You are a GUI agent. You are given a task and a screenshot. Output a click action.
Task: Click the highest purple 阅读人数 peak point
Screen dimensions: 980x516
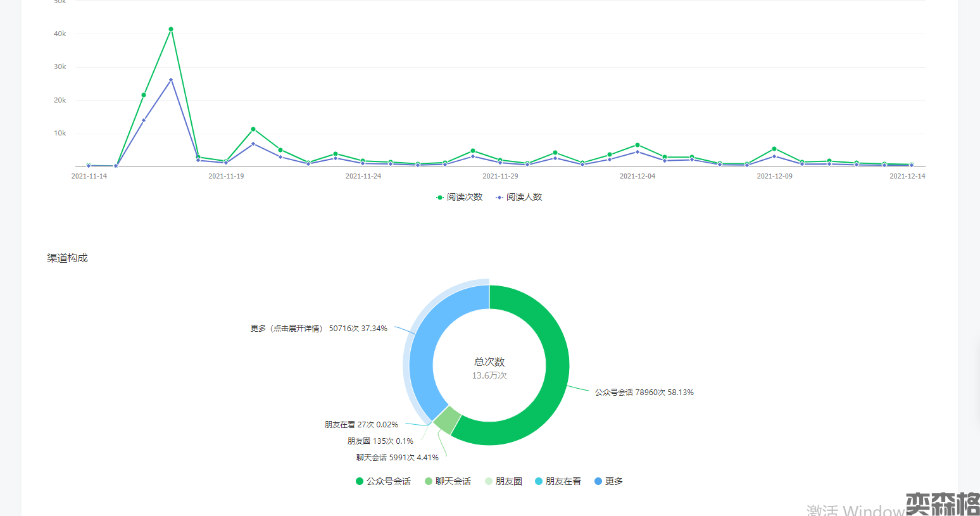[171, 80]
